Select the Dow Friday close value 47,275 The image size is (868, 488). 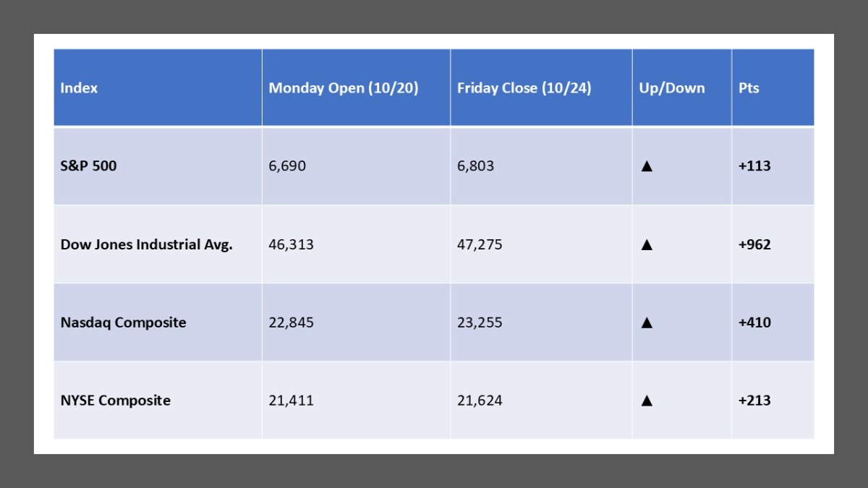point(480,244)
